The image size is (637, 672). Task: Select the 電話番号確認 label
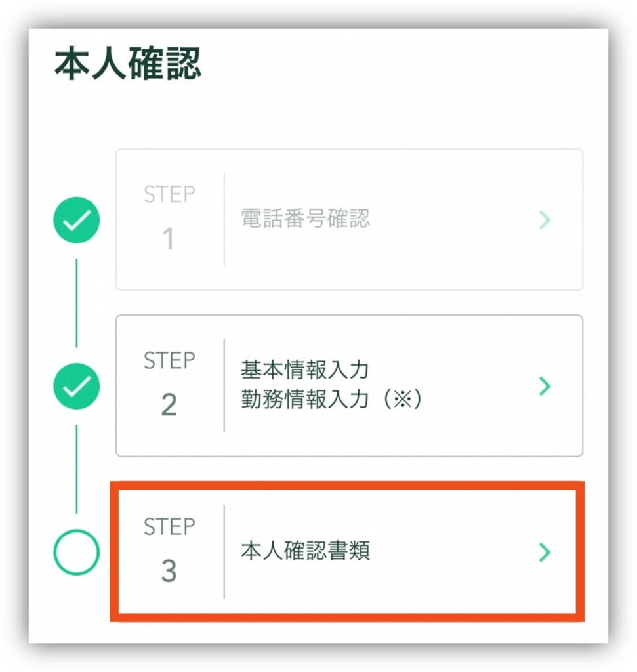coord(305,219)
